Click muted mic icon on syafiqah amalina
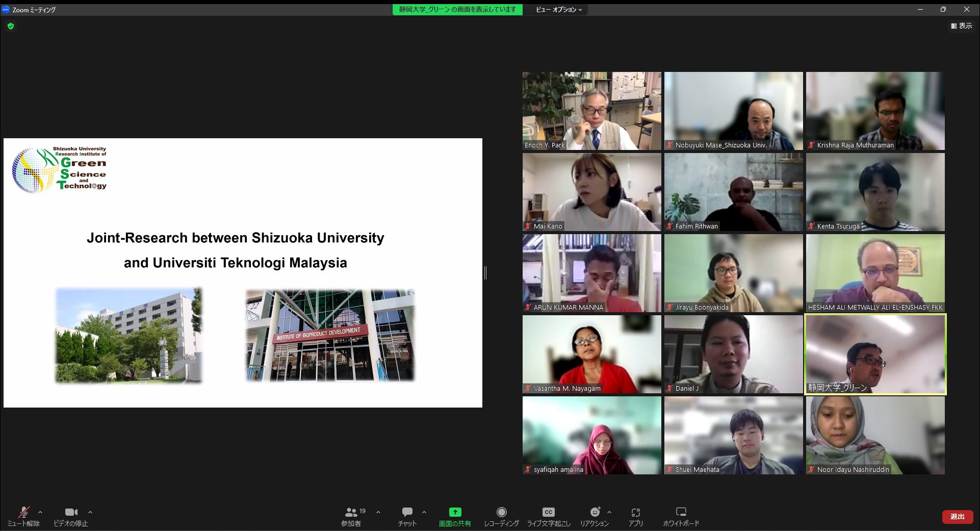 click(x=528, y=469)
